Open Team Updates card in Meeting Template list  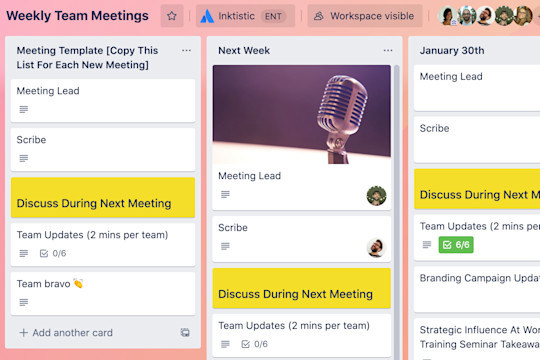point(103,245)
